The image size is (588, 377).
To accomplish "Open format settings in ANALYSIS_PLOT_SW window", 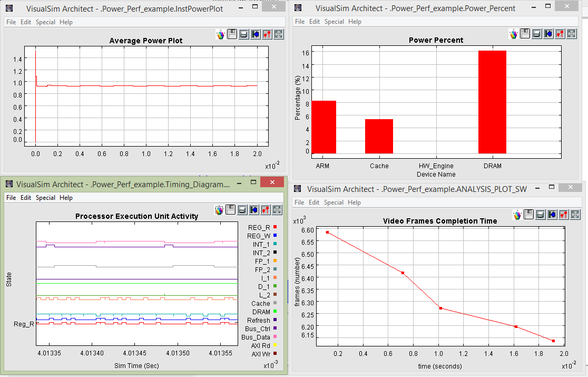I will point(564,215).
